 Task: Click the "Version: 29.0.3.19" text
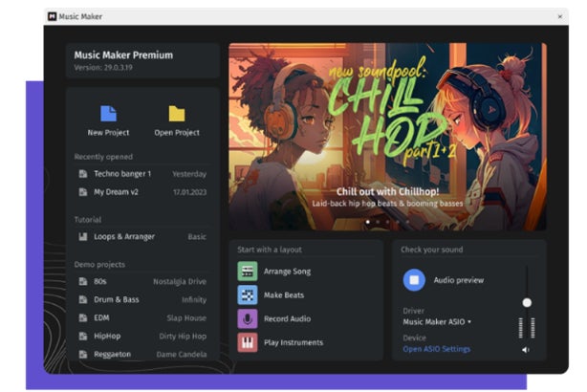pos(103,67)
